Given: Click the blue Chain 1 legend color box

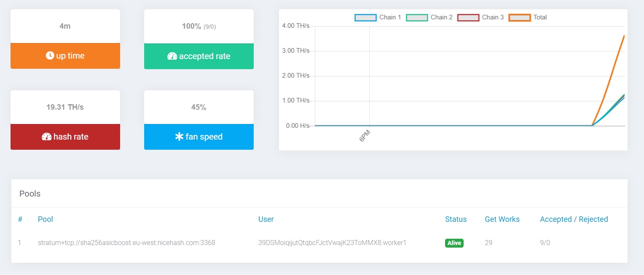Looking at the screenshot, I should tap(365, 17).
